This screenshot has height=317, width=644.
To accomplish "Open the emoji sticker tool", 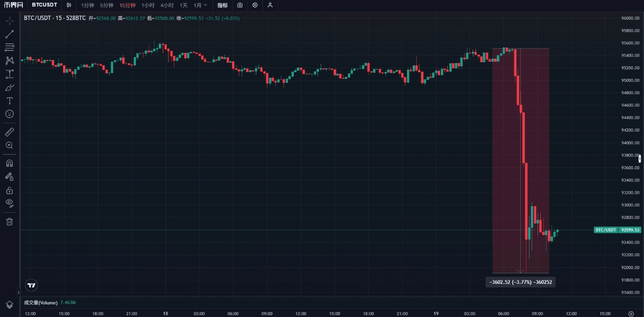I will [x=9, y=114].
